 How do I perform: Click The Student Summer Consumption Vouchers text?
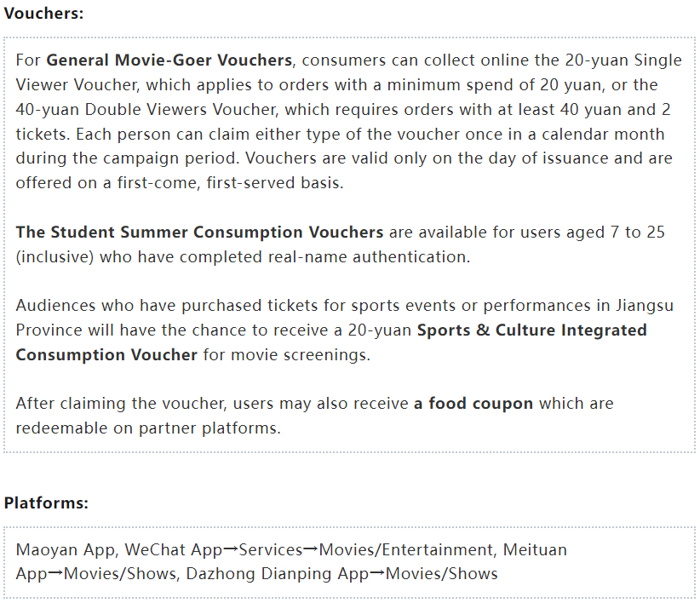(x=199, y=233)
